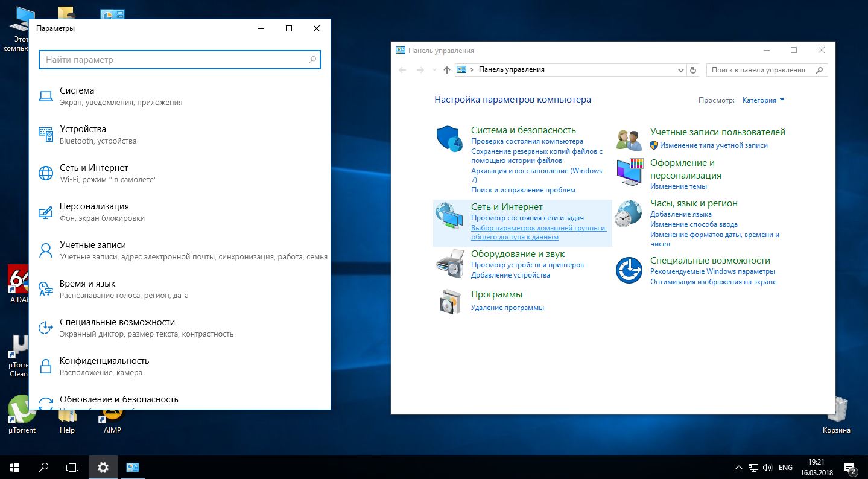
Task: Click the Система и безопасность shield icon
Action: click(449, 139)
